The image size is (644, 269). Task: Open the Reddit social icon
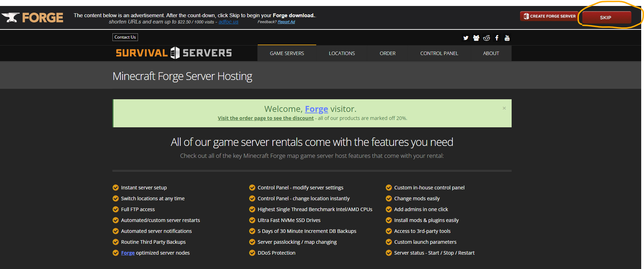click(x=486, y=38)
